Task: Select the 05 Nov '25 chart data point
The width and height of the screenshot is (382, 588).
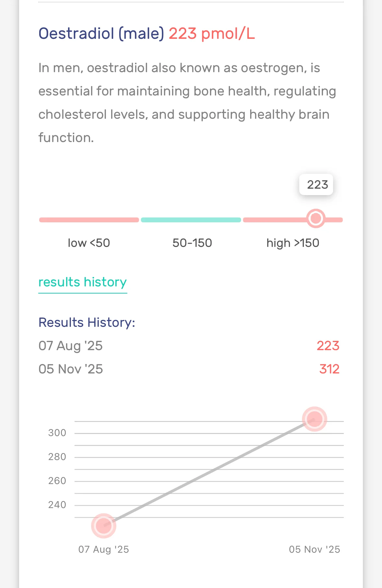Action: [314, 419]
